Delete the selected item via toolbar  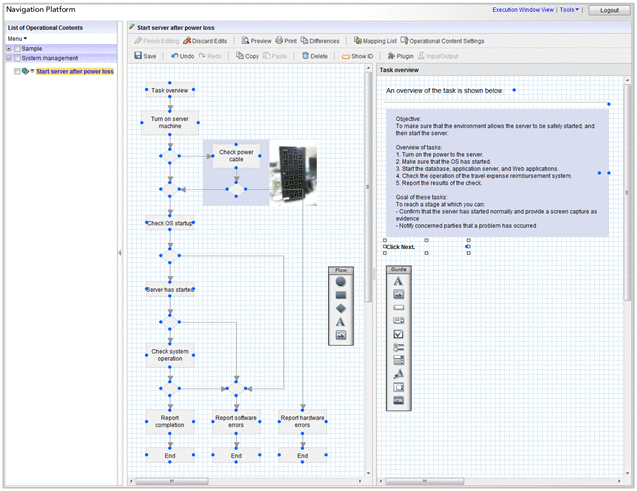(314, 56)
